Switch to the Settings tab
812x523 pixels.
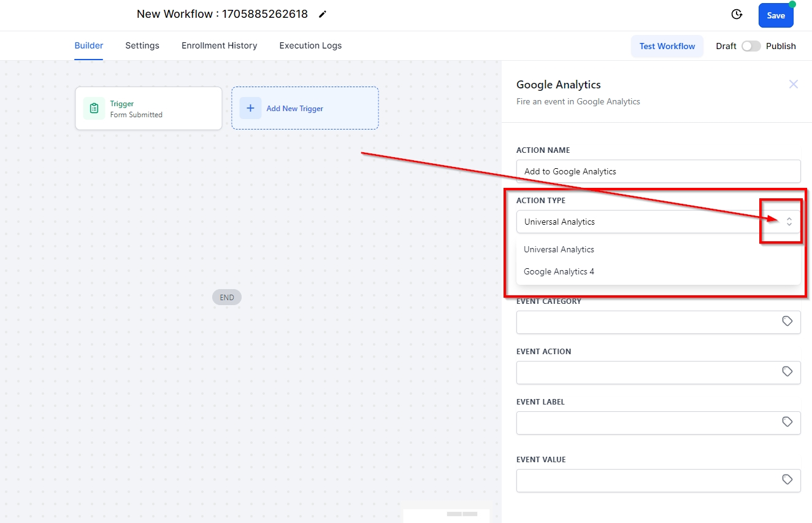tap(142, 45)
